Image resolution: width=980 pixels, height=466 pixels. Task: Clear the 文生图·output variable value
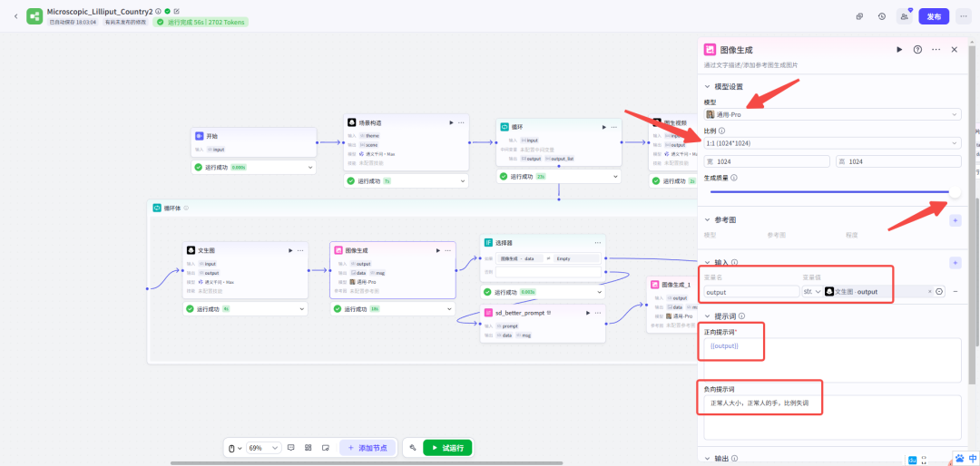[x=929, y=292]
